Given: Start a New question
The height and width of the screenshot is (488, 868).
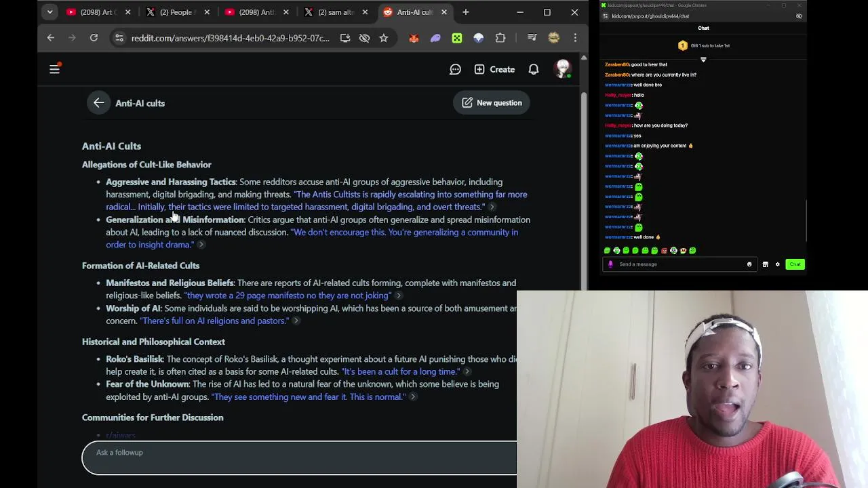Looking at the screenshot, I should click(492, 103).
